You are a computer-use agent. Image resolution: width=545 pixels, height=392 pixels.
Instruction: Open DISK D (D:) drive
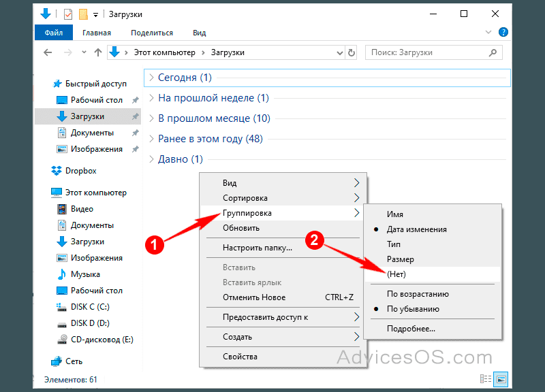click(83, 323)
